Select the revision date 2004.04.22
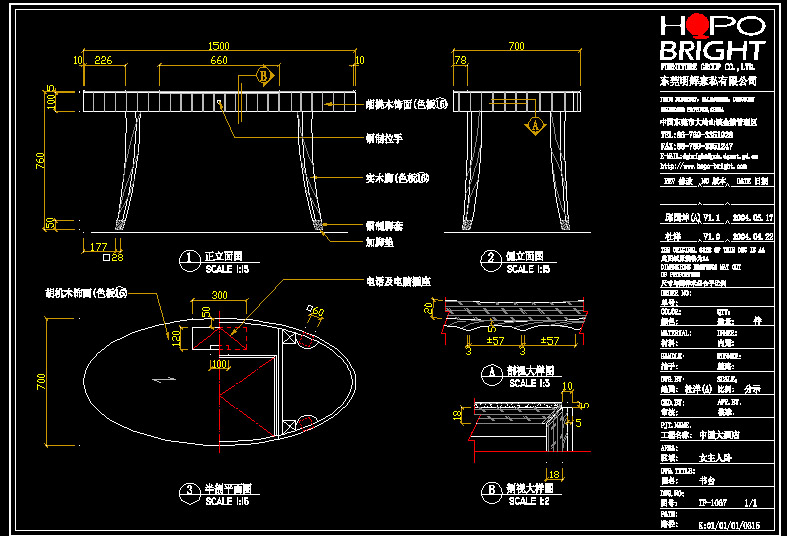The width and height of the screenshot is (787, 536). point(753,236)
